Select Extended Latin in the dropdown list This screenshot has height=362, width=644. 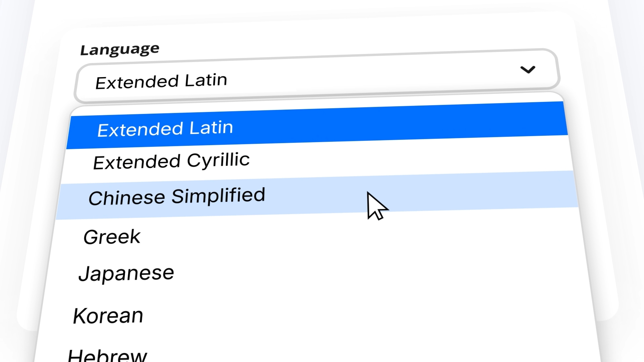(165, 129)
